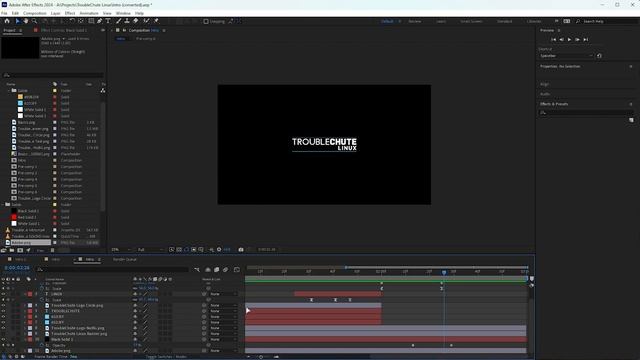Hide the TroubleChute Logo Netflix.png layer
Screen dimensions: 640x360
(3, 328)
